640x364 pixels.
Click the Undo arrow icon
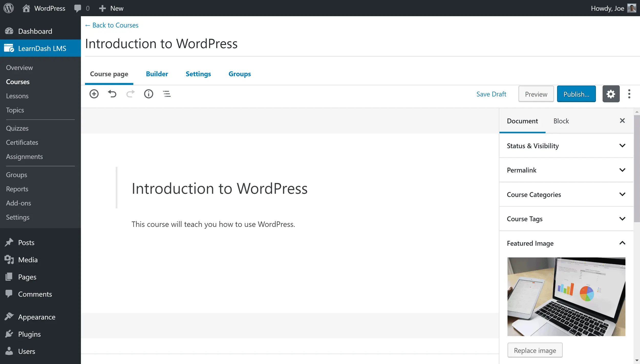112,94
